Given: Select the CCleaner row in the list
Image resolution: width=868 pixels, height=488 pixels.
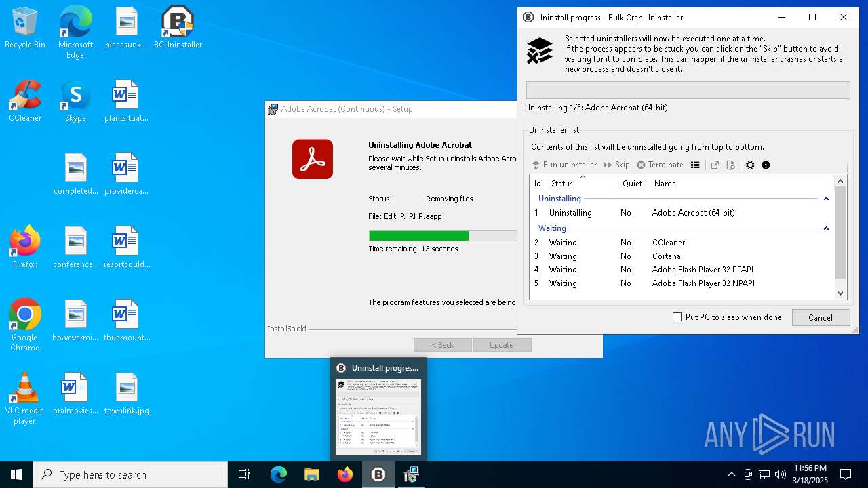Looking at the screenshot, I should [x=682, y=243].
